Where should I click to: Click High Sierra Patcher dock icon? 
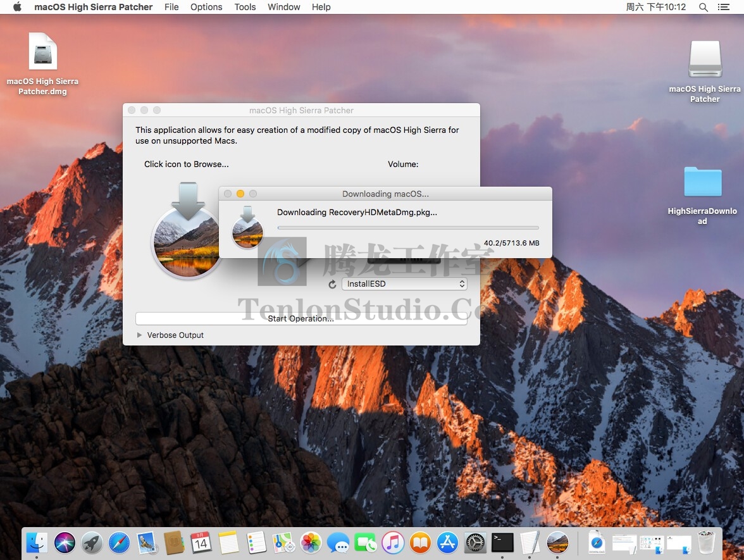pyautogui.click(x=557, y=542)
